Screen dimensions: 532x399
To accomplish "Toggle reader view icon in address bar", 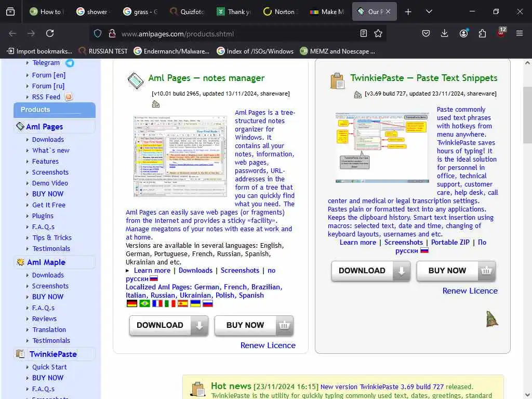I will click(363, 33).
